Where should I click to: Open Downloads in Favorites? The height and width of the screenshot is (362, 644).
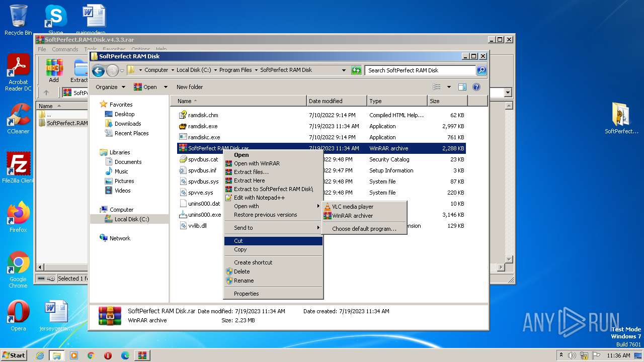tap(127, 124)
